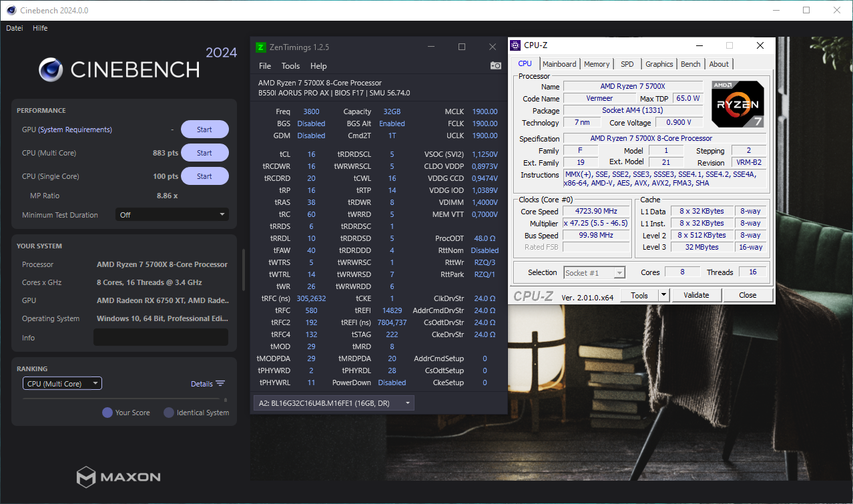The width and height of the screenshot is (853, 504).
Task: Click the Multiplier value in CPU-Z
Action: coord(596,224)
